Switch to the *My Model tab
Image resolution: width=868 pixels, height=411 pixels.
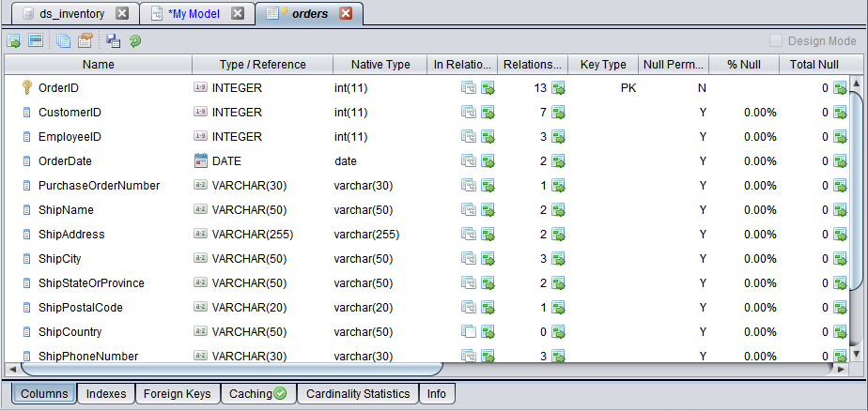(x=196, y=14)
